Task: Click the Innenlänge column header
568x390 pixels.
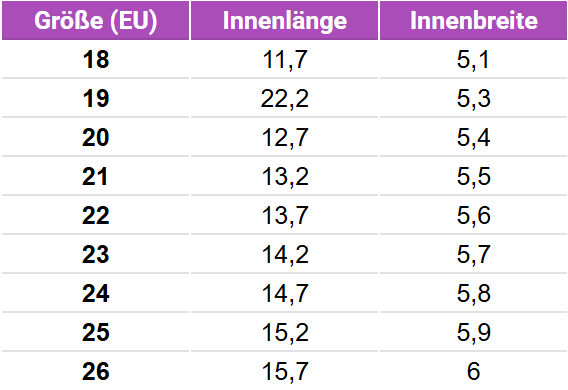Action: [284, 20]
